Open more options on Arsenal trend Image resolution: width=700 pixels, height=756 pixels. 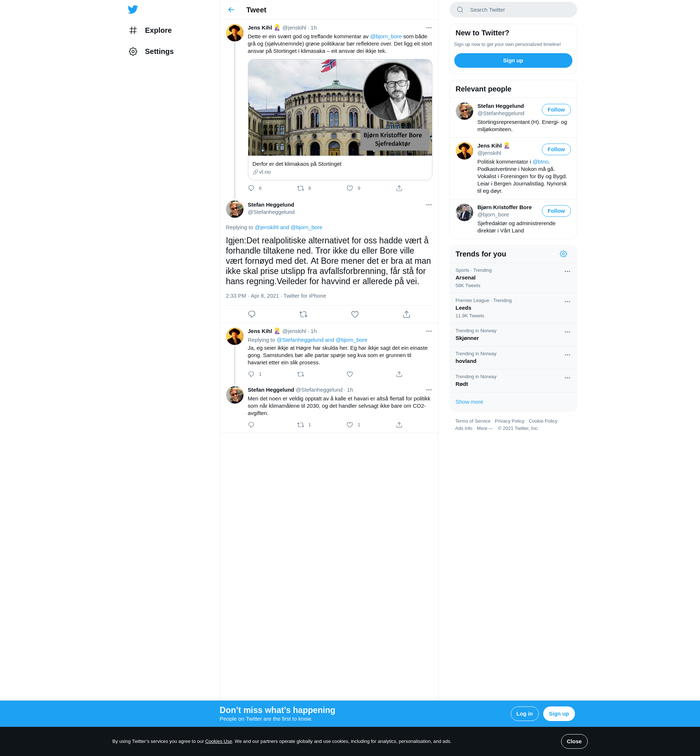point(567,271)
